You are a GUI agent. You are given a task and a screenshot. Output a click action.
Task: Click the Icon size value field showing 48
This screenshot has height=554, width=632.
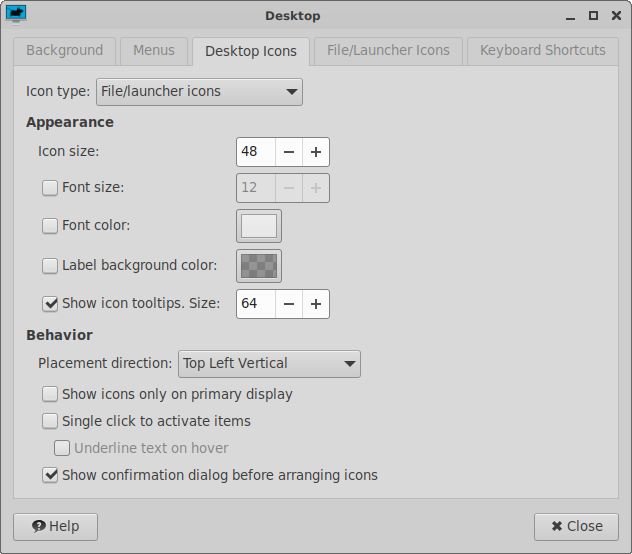click(256, 152)
